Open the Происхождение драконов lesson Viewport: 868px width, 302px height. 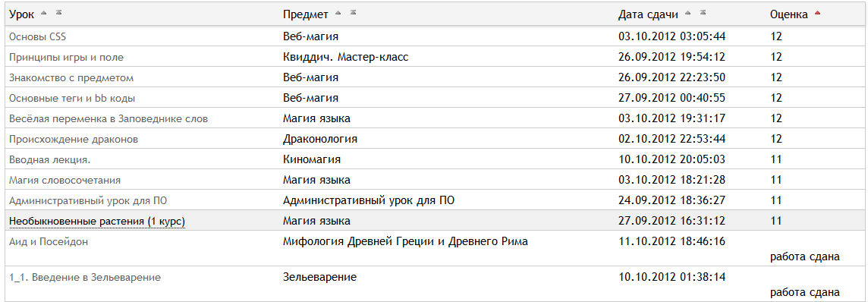[74, 140]
